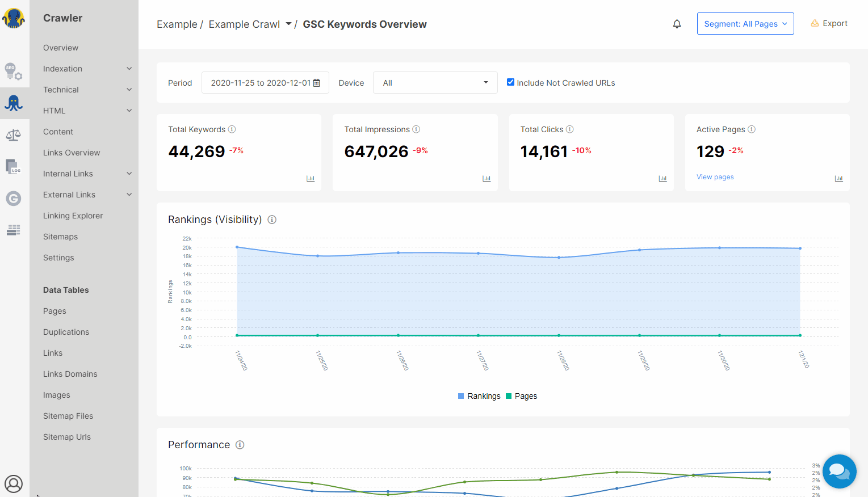Open the Links Domains data table

pos(70,374)
